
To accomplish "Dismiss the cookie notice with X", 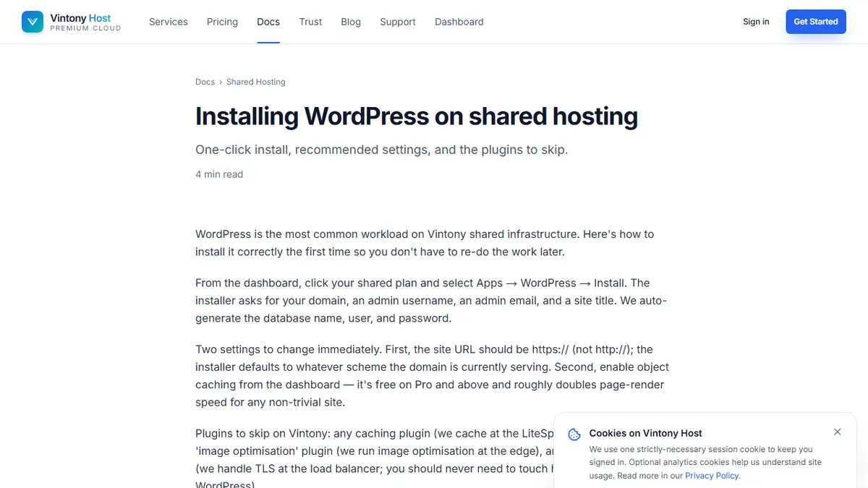I will click(837, 432).
